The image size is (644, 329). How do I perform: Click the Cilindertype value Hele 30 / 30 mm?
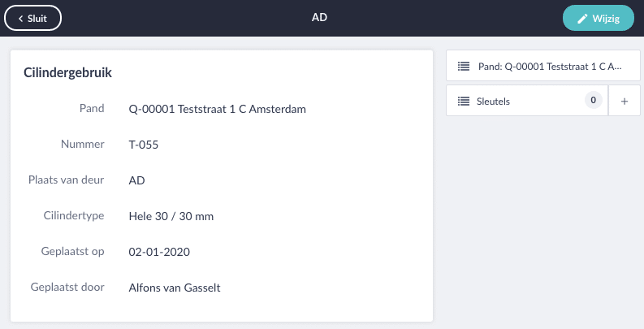pos(171,216)
